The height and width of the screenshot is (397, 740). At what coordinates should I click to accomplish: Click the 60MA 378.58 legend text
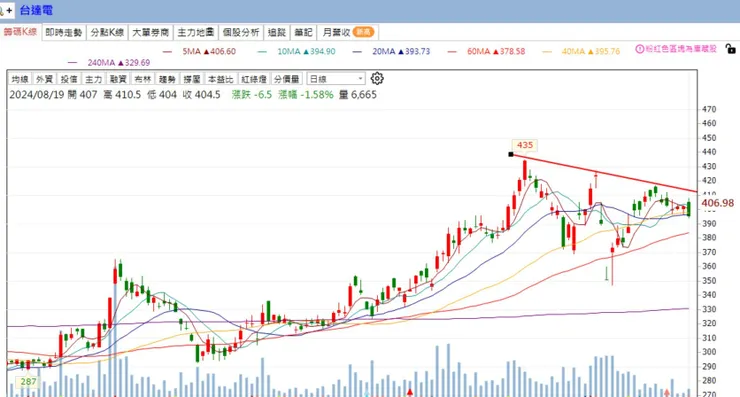tap(496, 51)
